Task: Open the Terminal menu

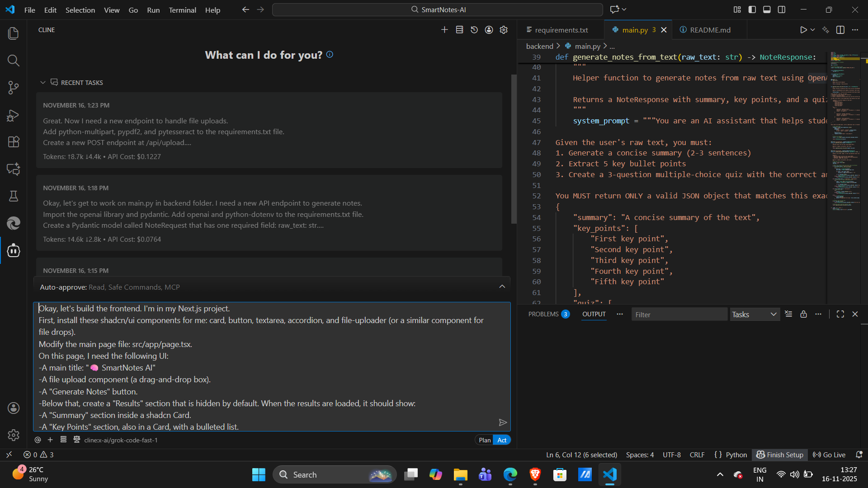Action: (x=182, y=10)
